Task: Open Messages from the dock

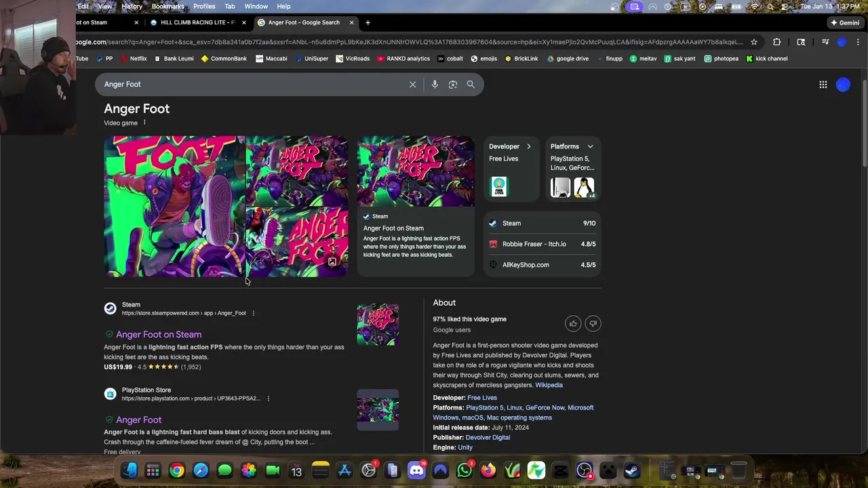Action: 224,470
